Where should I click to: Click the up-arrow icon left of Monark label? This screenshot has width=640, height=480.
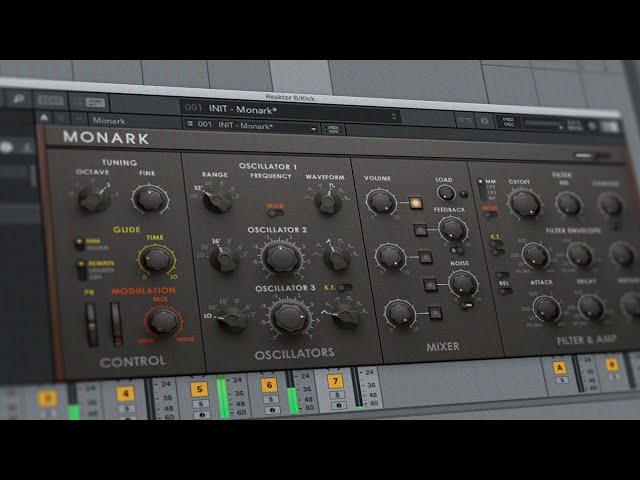tap(44, 118)
